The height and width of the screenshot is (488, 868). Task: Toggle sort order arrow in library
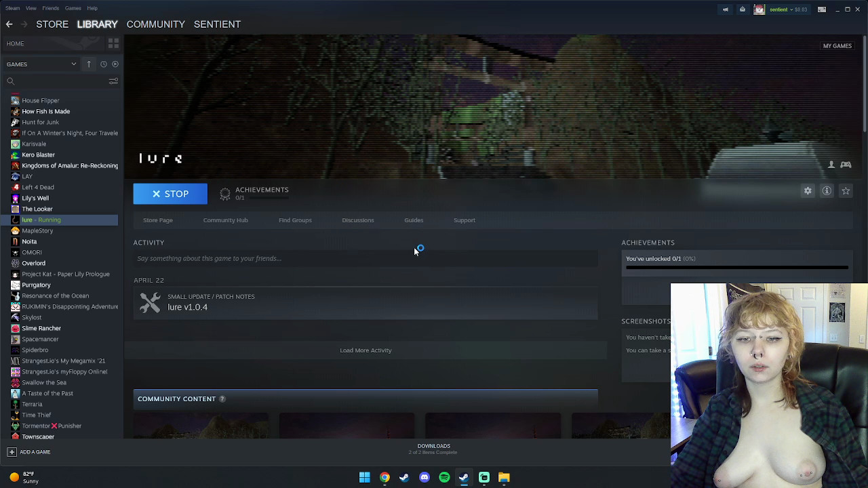[89, 64]
